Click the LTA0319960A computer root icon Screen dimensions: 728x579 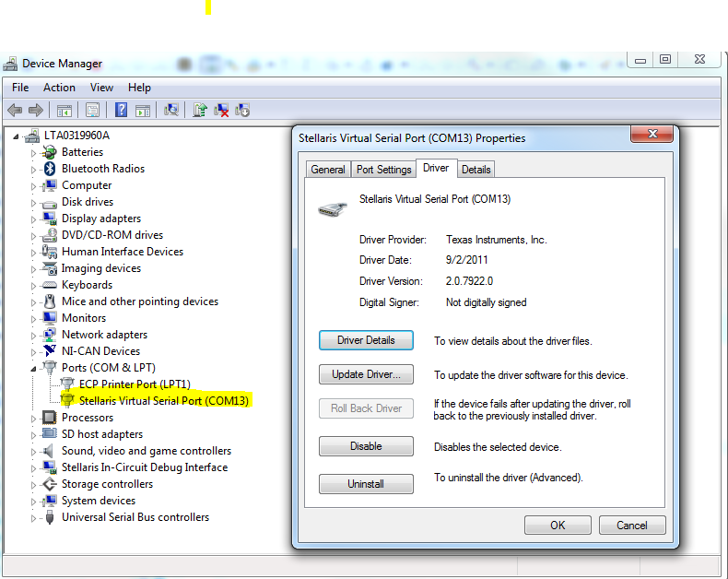pos(32,136)
